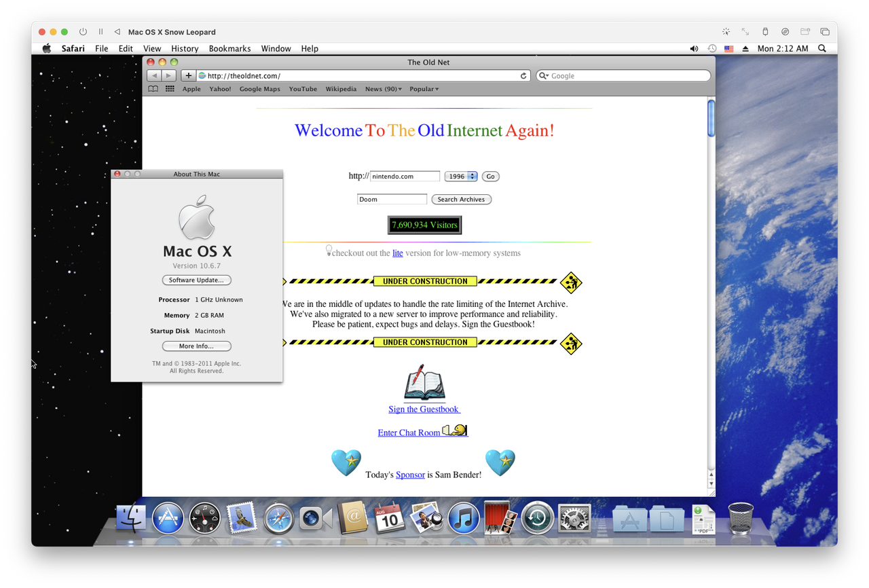The height and width of the screenshot is (588, 869).
Task: Open Photo Booth from the Dock
Action: pos(500,519)
